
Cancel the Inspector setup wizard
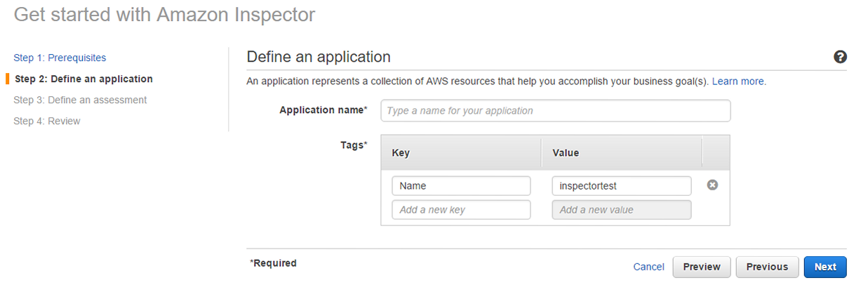648,267
